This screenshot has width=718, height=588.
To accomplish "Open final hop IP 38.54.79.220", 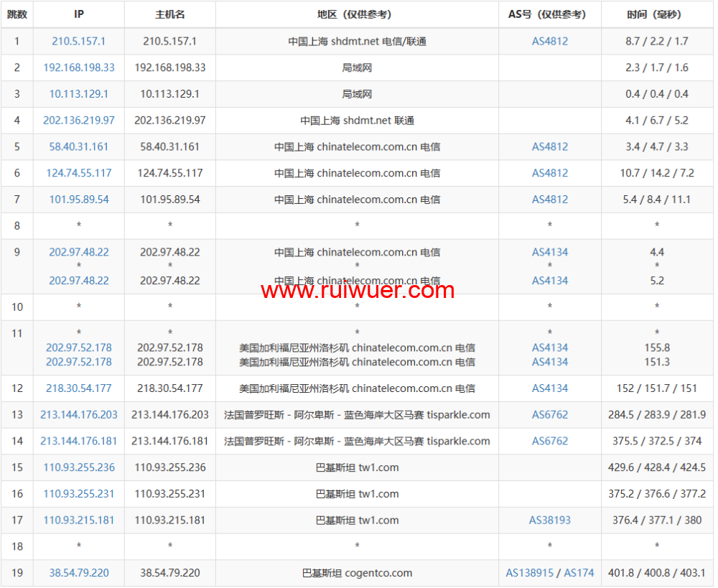I will pyautogui.click(x=78, y=573).
